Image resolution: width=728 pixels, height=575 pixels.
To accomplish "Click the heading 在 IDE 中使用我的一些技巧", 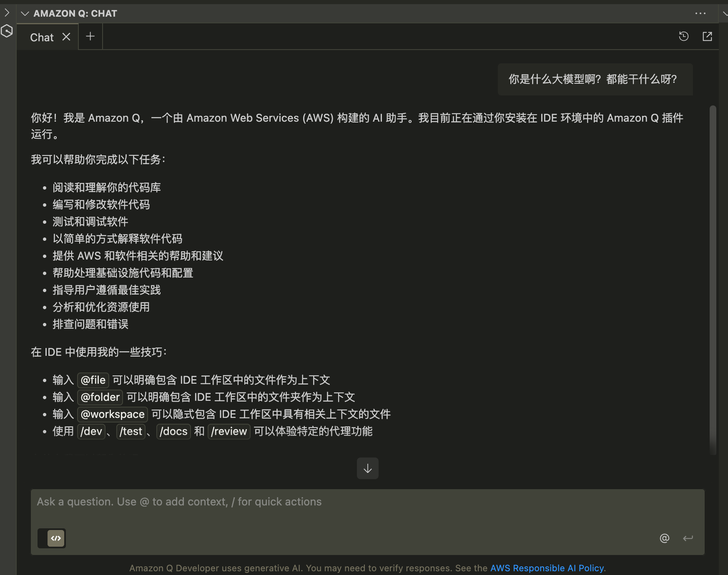I will pos(99,352).
